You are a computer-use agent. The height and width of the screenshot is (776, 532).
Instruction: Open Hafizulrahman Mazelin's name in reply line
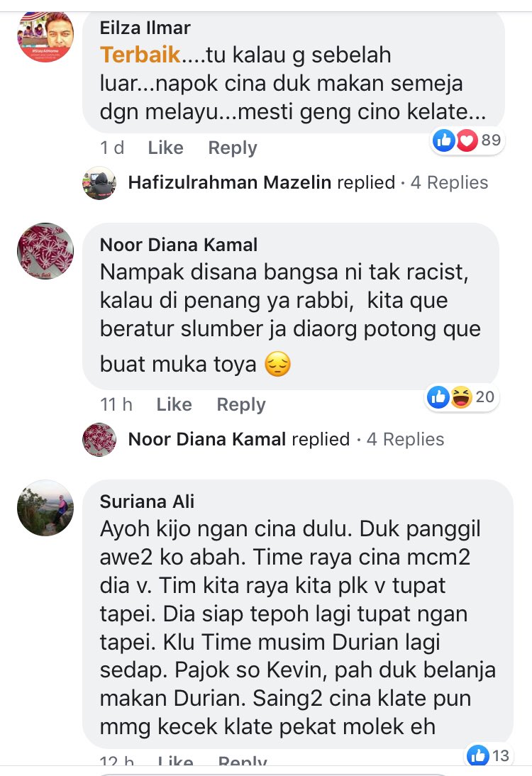[230, 182]
